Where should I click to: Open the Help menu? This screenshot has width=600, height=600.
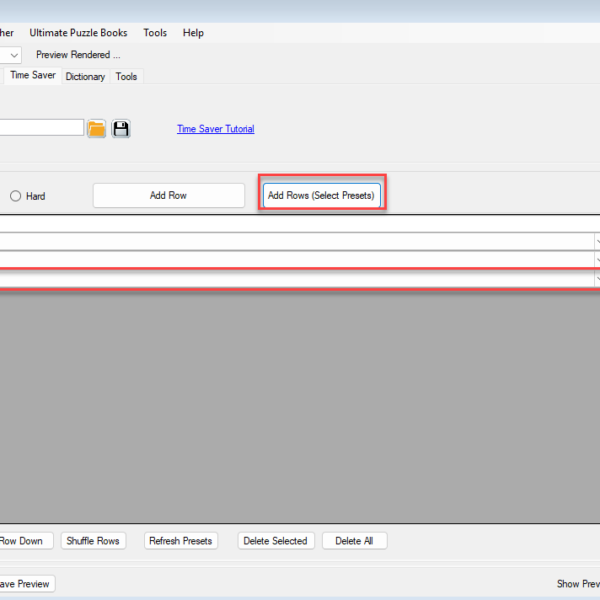(x=193, y=33)
